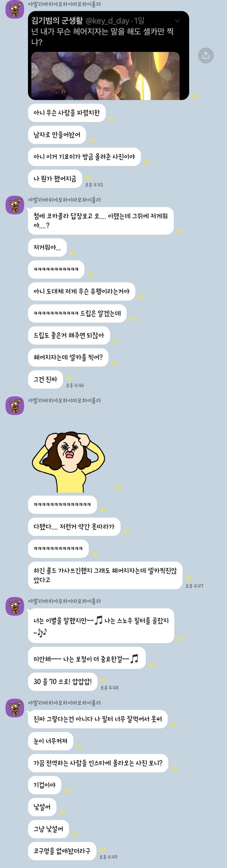Select the '미안해~~~ 나는 보정이 더 중요한걸' bubble
This screenshot has height=868, width=227.
(x=86, y=658)
